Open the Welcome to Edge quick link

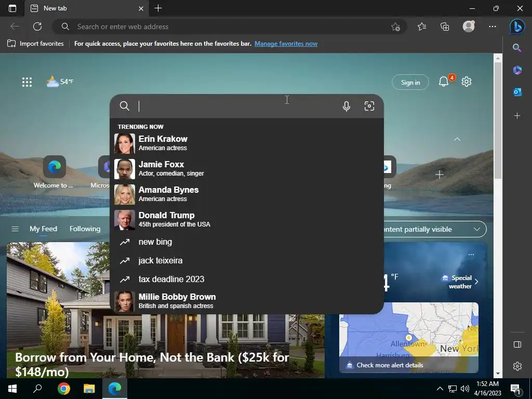point(54,172)
